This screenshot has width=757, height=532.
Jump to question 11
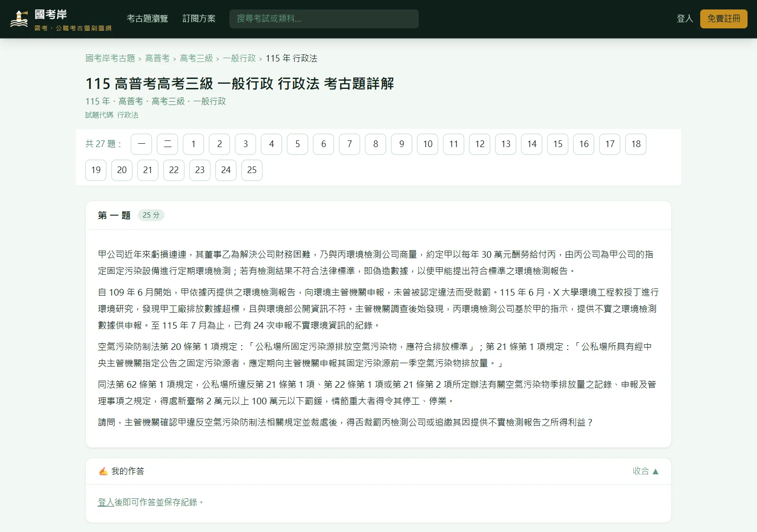coord(454,144)
